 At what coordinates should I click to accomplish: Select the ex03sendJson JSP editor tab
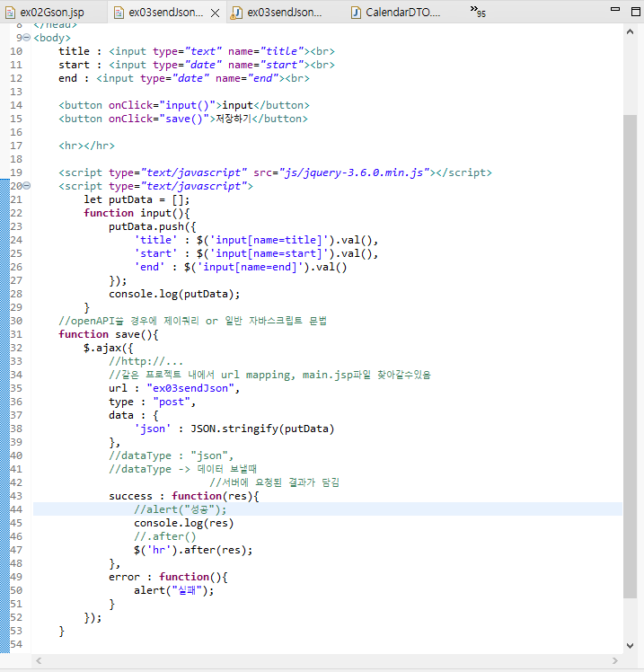(166, 13)
